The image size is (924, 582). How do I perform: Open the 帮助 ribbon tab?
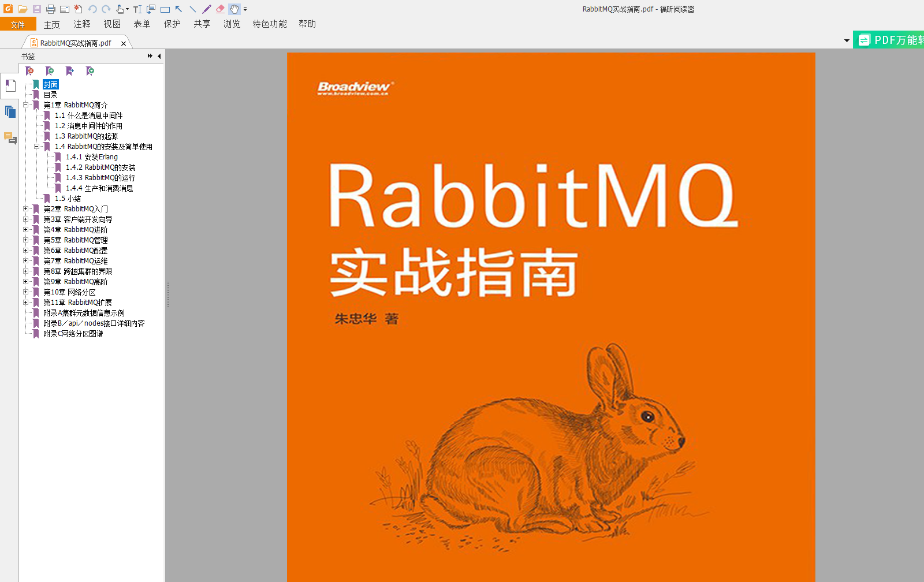(x=307, y=24)
